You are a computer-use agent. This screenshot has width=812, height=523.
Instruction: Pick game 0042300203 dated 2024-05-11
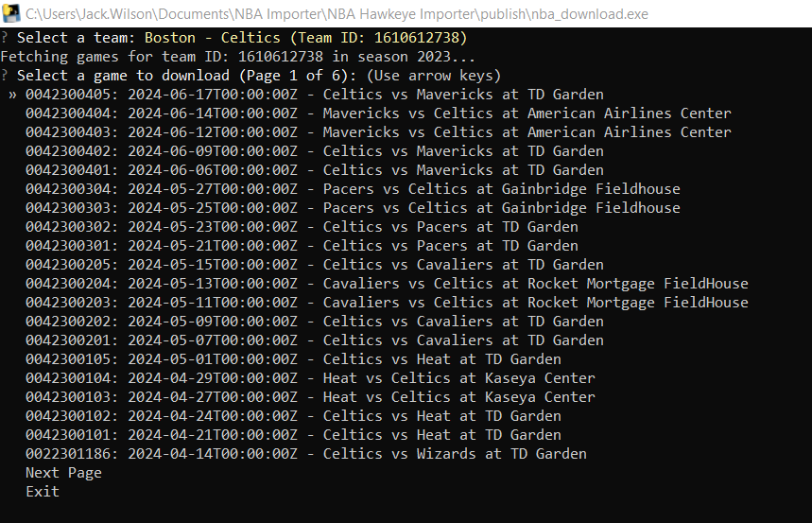coord(387,303)
